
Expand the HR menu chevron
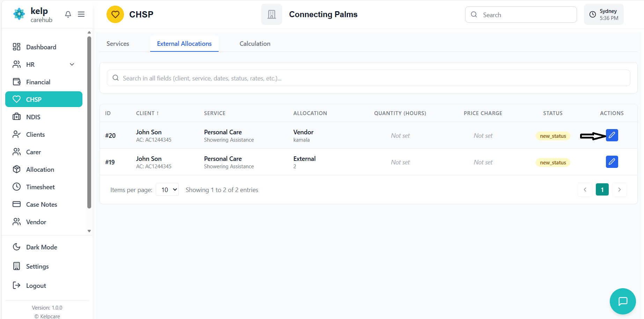[72, 64]
